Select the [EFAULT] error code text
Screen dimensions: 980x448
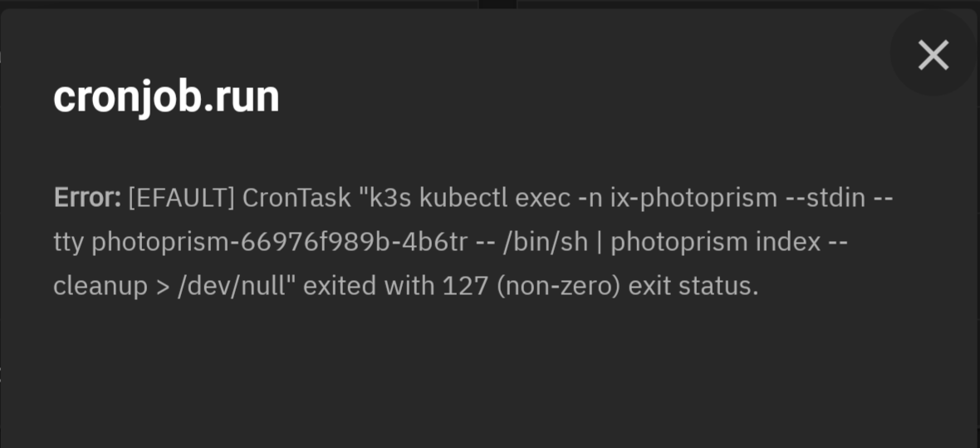(181, 198)
